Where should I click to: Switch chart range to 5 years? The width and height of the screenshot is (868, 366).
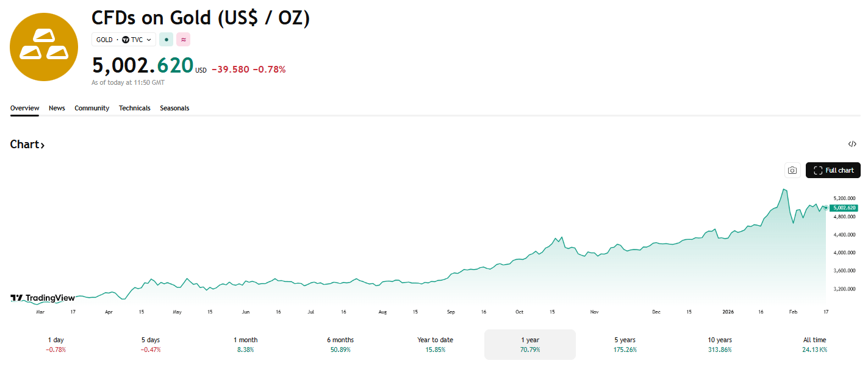[x=623, y=344]
